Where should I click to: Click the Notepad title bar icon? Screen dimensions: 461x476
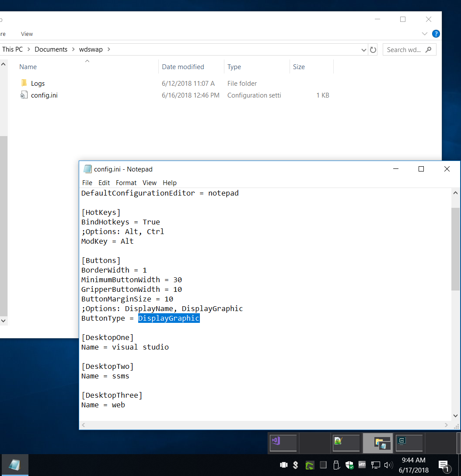click(x=88, y=169)
